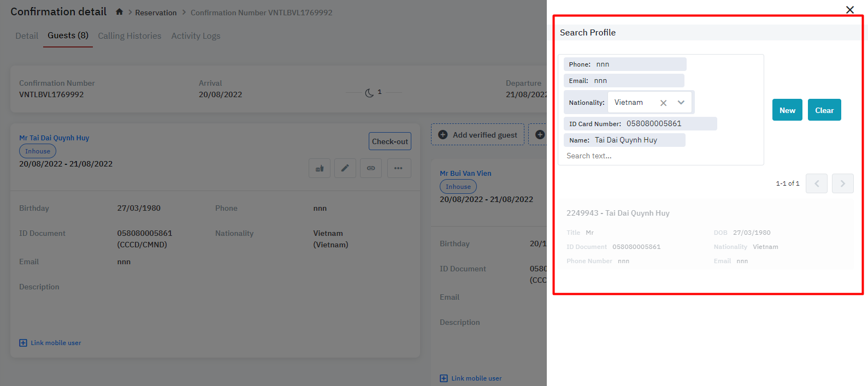Open the three-dots more options button
Screen dimensions: 868x386
(x=399, y=168)
